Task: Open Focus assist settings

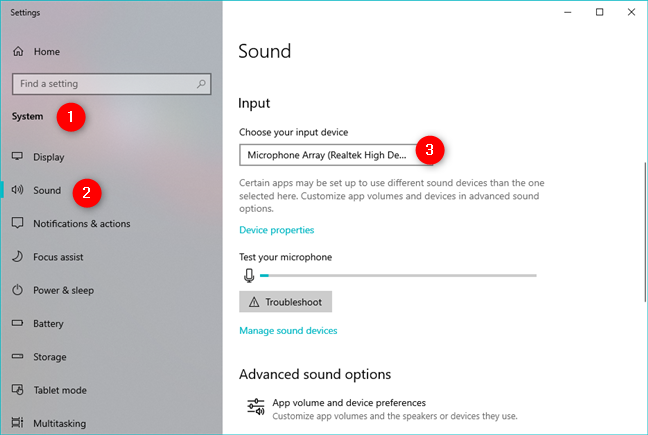Action: click(x=58, y=257)
